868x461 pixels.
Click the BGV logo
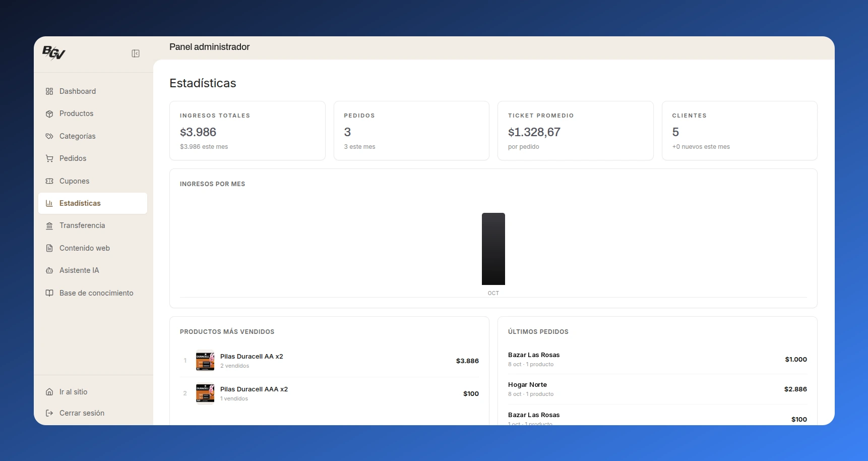53,52
